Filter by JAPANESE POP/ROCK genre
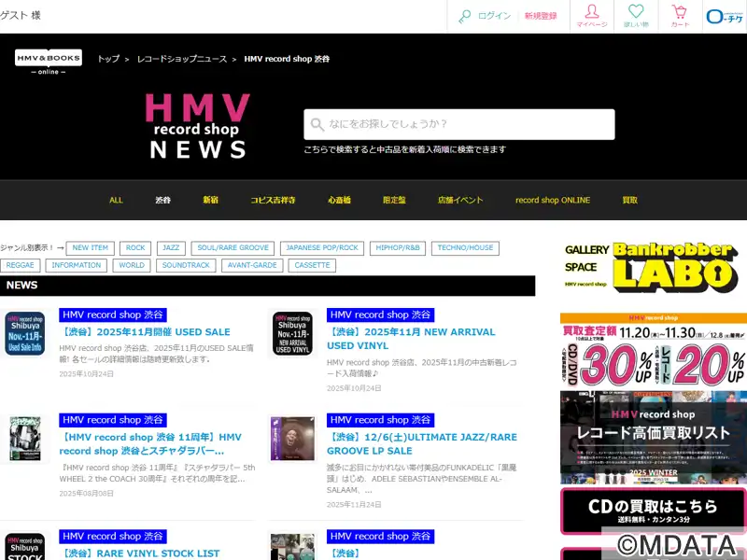747x560 pixels. (x=322, y=248)
